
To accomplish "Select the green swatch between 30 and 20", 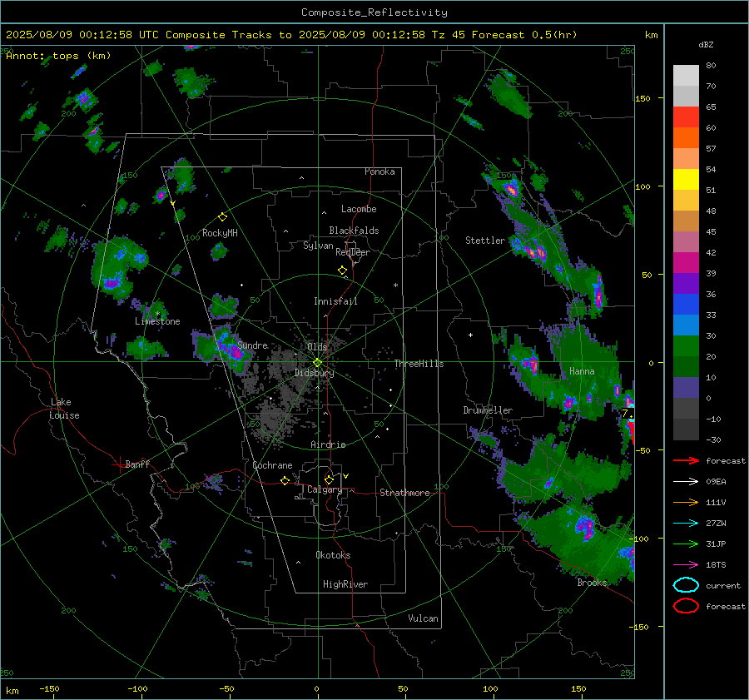I will click(x=686, y=345).
